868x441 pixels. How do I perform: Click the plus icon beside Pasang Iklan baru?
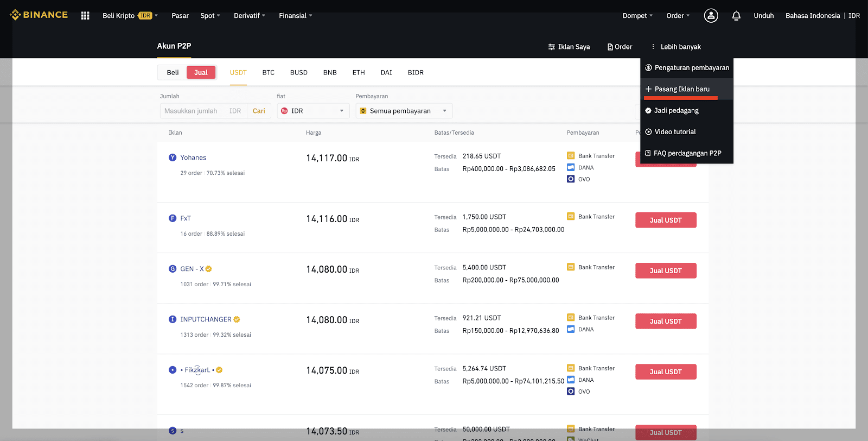click(648, 89)
